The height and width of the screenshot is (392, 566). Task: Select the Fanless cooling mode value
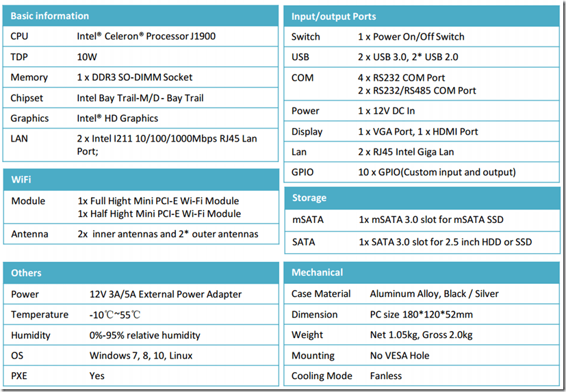386,376
